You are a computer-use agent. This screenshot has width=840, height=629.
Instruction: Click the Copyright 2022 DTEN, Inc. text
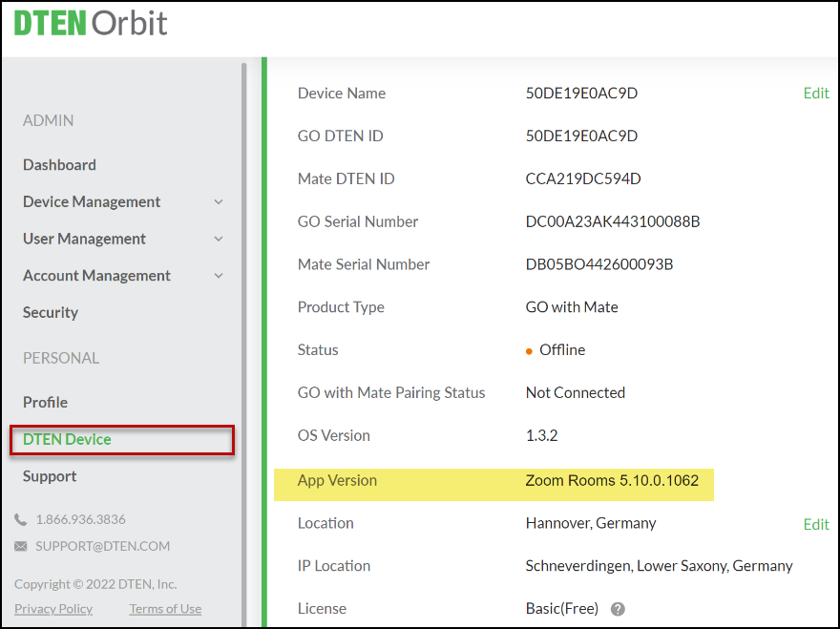coord(95,584)
